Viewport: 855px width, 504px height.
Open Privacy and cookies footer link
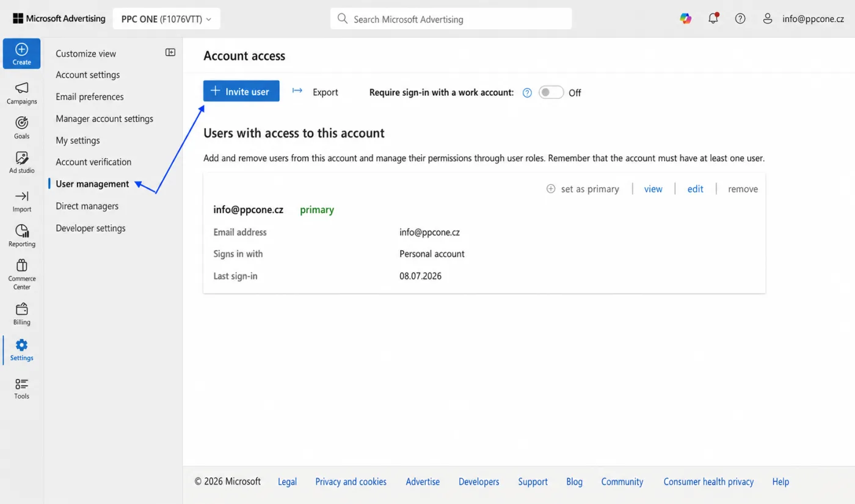351,481
